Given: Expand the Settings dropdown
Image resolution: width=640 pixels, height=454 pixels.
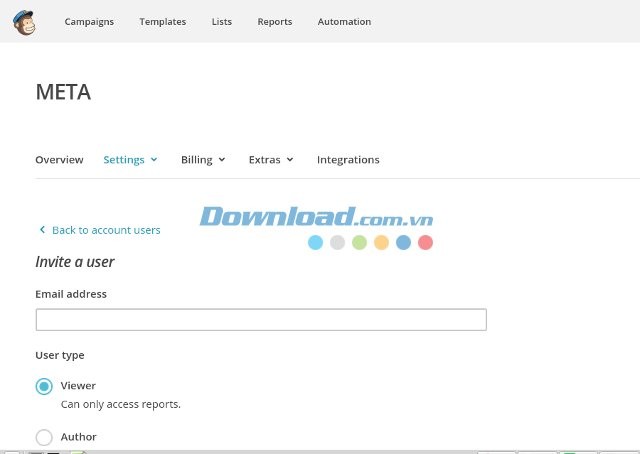Looking at the screenshot, I should click(130, 160).
